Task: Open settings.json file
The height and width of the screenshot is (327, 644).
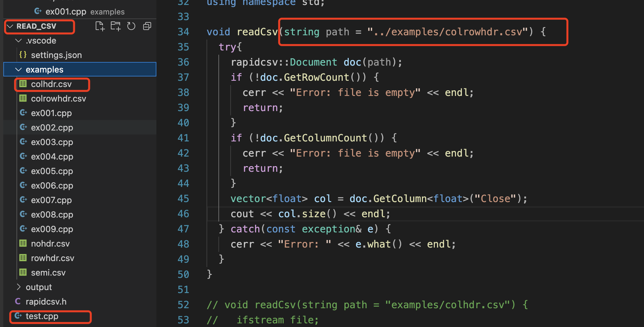Action: 56,55
